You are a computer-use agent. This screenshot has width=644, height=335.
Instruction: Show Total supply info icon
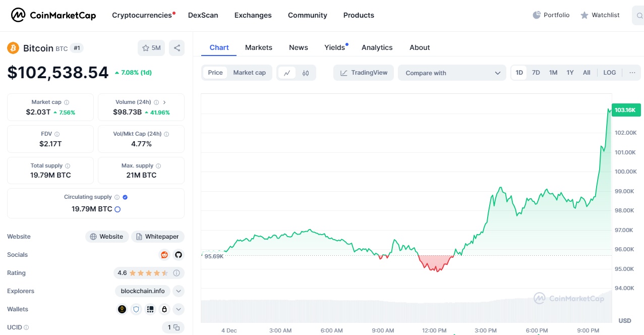coord(68,166)
